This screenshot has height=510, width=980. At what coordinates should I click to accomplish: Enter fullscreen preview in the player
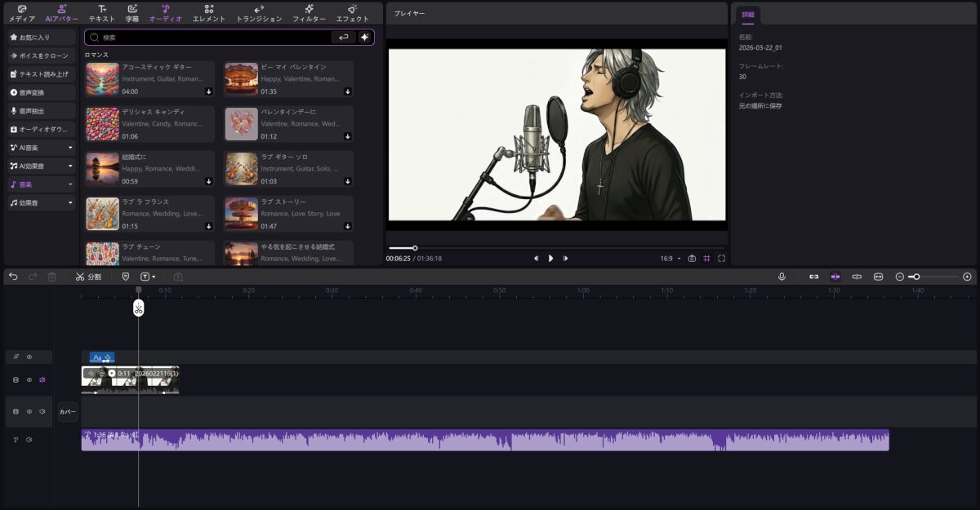point(721,259)
